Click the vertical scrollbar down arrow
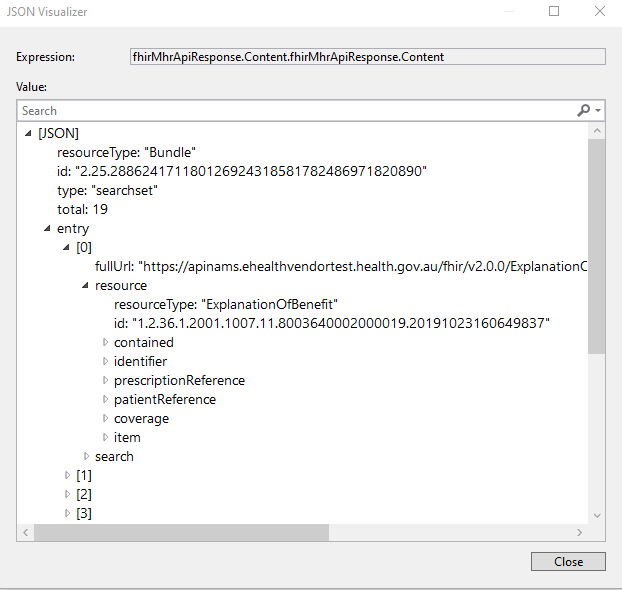 tap(597, 515)
